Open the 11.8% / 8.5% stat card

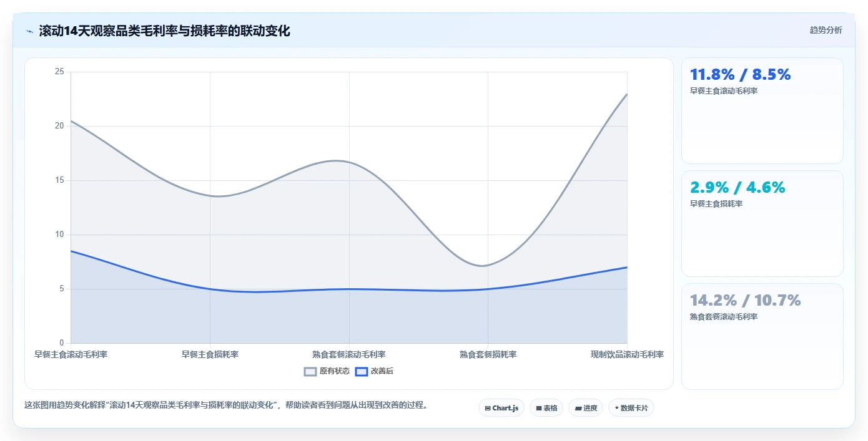coord(762,111)
